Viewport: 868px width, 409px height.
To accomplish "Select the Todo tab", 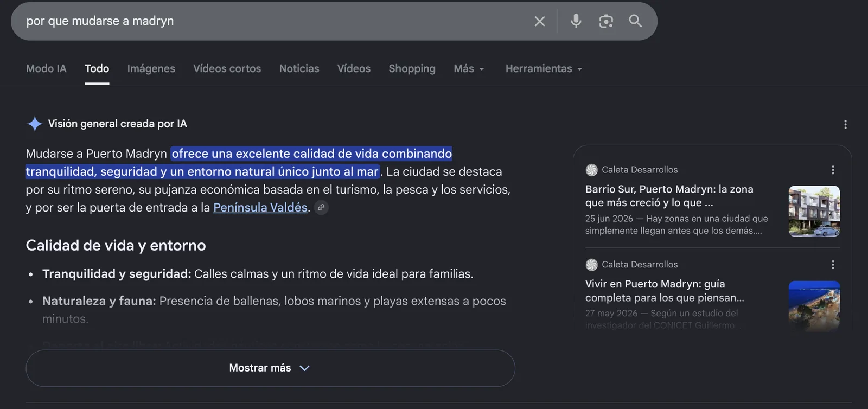I will tap(97, 69).
